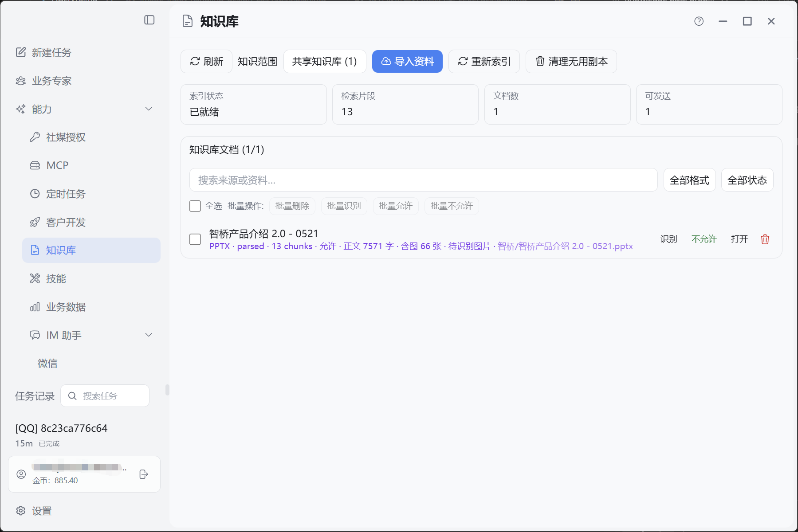This screenshot has height=532, width=798.
Task: Click the blue 导入资料 button
Action: pyautogui.click(x=407, y=61)
